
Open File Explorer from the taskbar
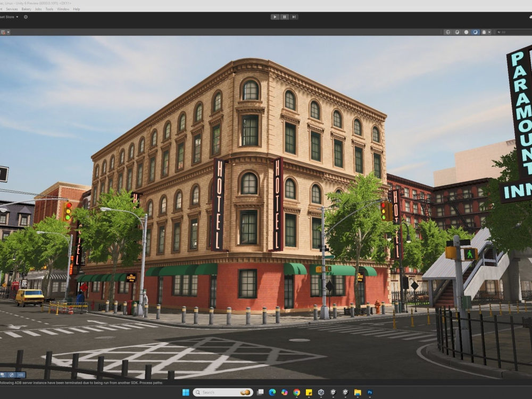click(358, 393)
